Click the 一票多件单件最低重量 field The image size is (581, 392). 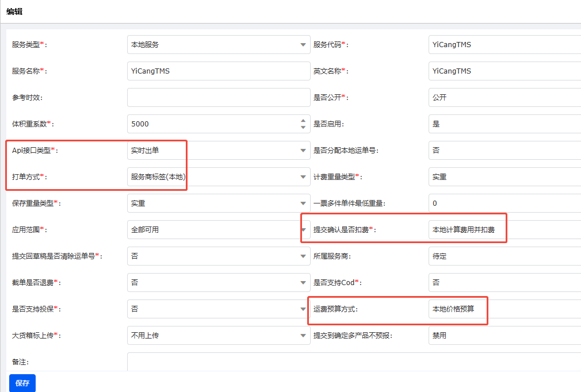[504, 203]
